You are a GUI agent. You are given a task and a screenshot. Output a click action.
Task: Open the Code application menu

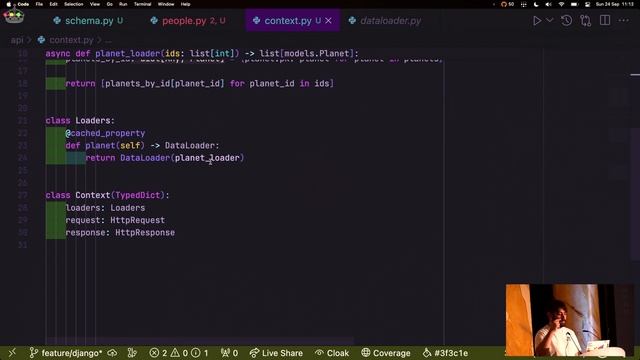(x=23, y=4)
